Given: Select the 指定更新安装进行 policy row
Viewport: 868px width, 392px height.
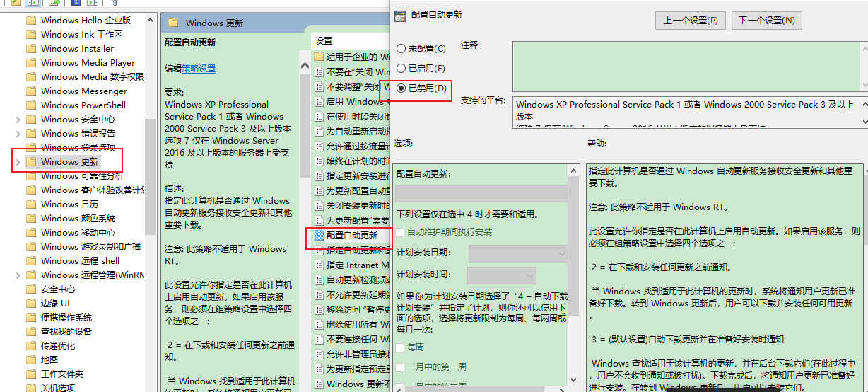Looking at the screenshot, I should click(352, 175).
